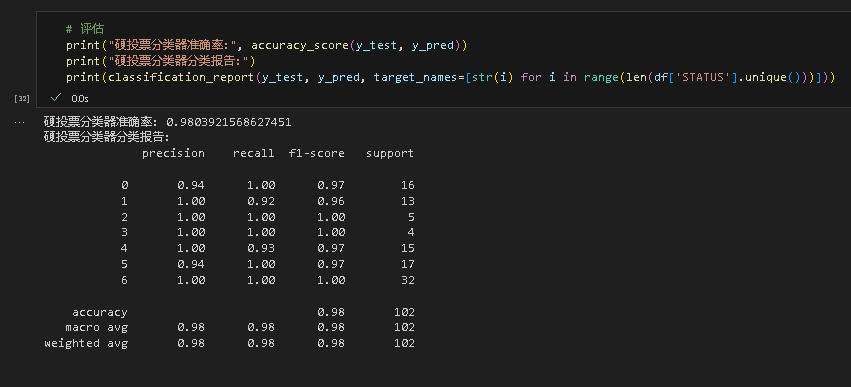The height and width of the screenshot is (387, 851).
Task: Select the accuracy value 0.9803921568627451
Action: point(228,122)
